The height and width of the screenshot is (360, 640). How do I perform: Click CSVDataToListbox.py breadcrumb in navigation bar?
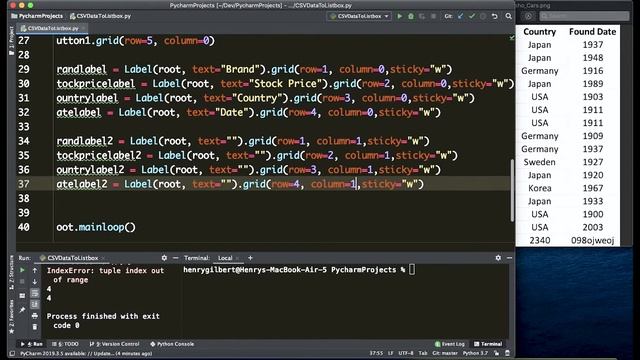click(x=100, y=16)
